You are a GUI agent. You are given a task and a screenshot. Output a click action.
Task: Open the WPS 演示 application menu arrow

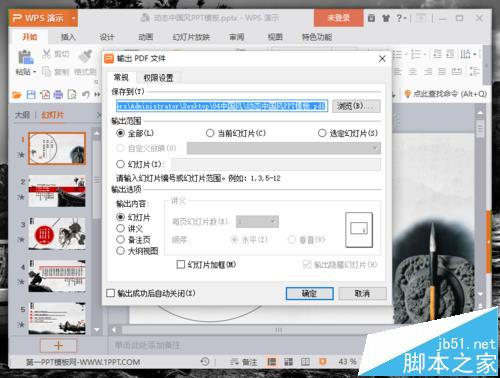(74, 18)
